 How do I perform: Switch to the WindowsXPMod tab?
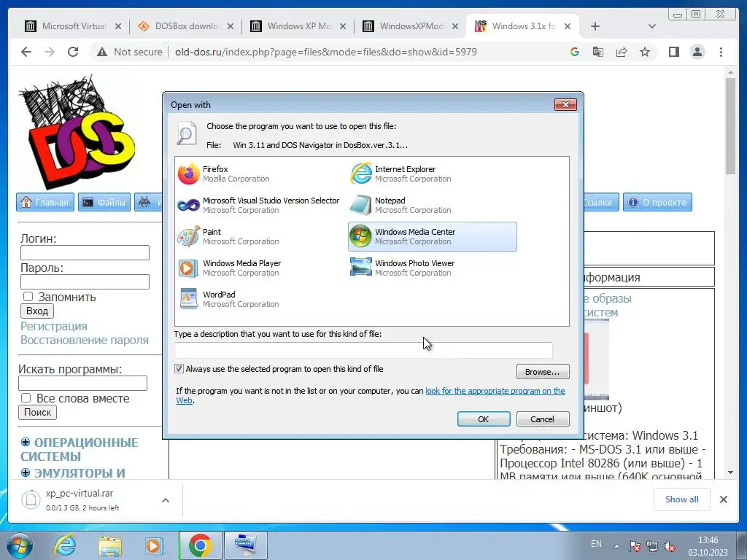click(411, 27)
